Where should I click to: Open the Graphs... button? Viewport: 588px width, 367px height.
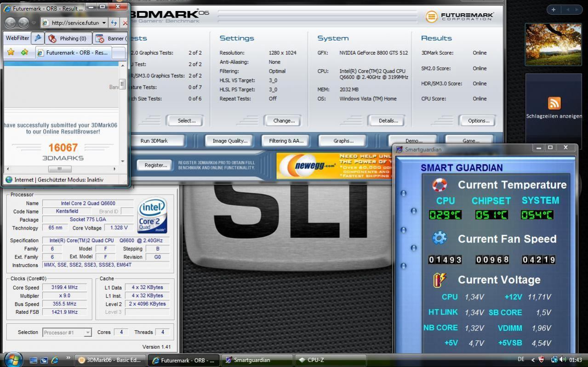click(x=343, y=141)
